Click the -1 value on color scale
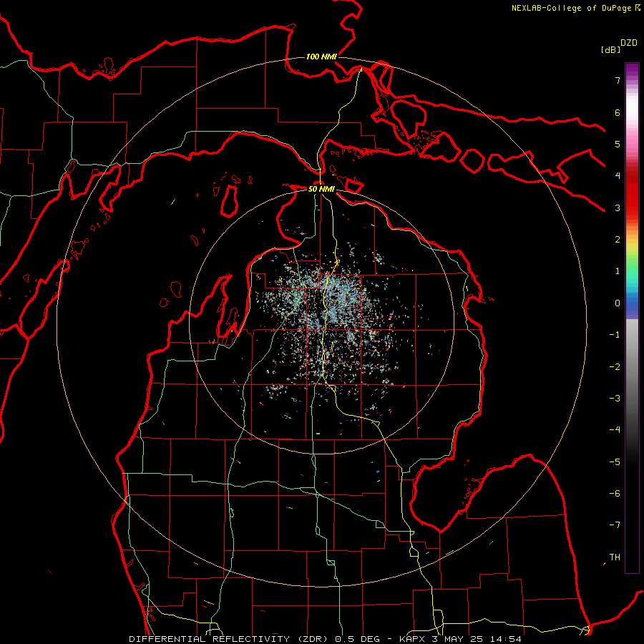The width and height of the screenshot is (644, 644). 615,335
